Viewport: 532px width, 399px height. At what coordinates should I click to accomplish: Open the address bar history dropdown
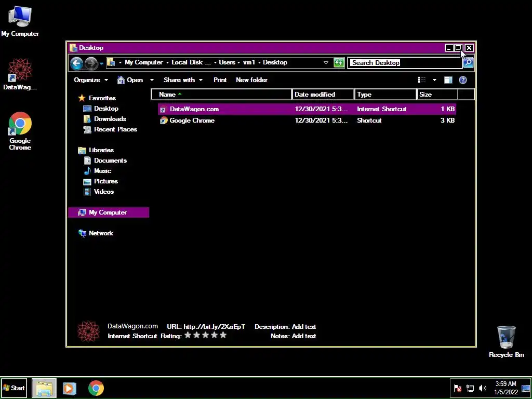point(326,63)
